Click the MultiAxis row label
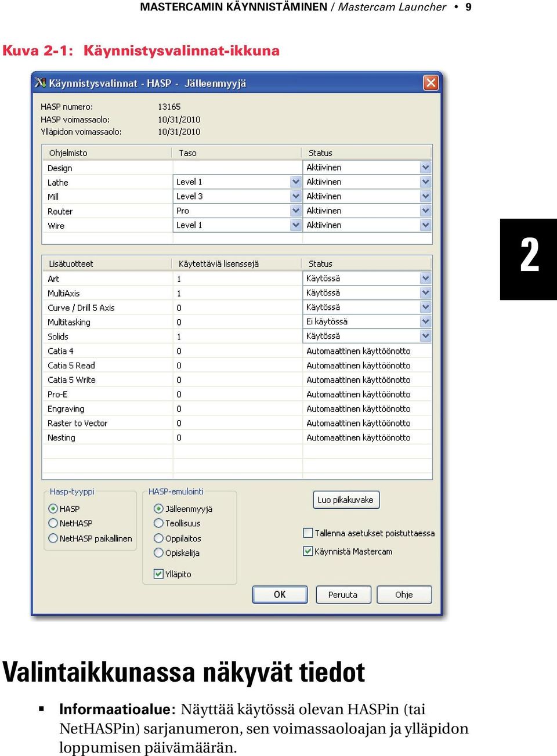The width and height of the screenshot is (557, 756). point(63,293)
